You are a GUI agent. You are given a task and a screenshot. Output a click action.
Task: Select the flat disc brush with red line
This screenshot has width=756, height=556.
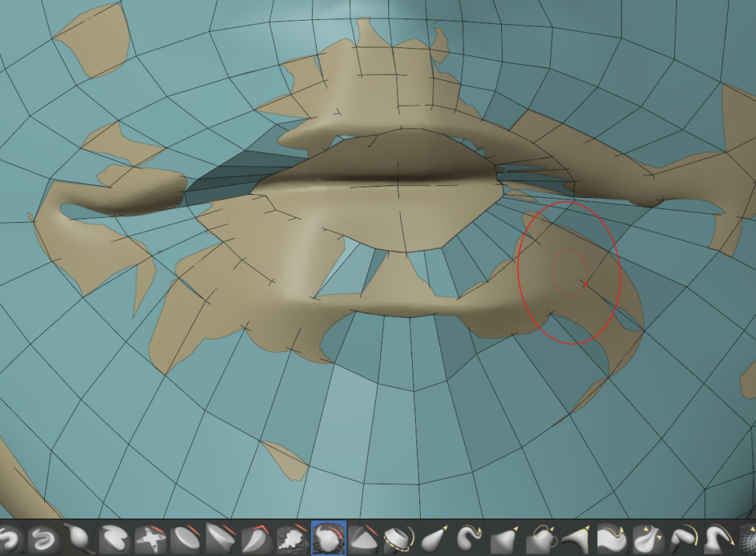pyautogui.click(x=183, y=540)
